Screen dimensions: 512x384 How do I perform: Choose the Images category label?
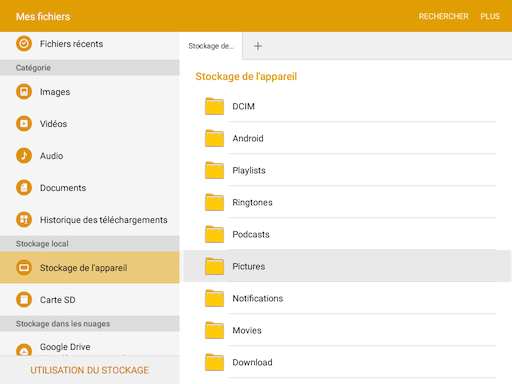(x=55, y=92)
